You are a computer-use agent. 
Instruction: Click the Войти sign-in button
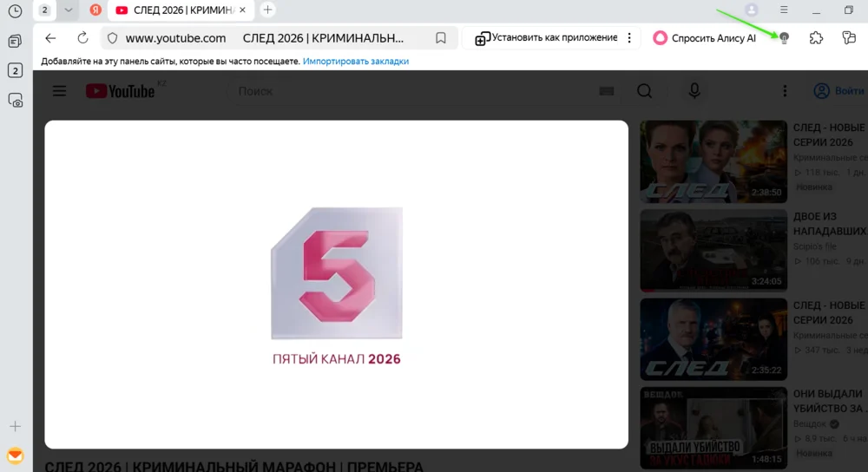[x=838, y=91]
